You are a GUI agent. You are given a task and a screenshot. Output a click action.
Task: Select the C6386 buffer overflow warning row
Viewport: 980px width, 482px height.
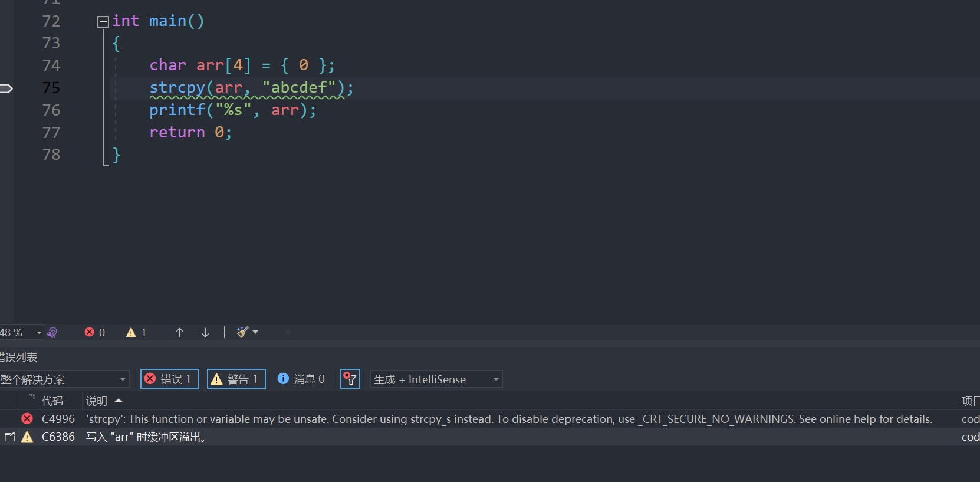point(490,437)
